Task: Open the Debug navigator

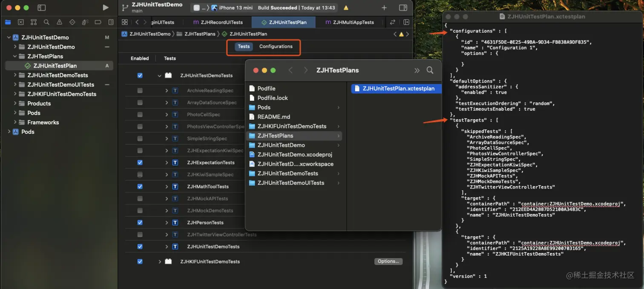Action: coord(85,22)
